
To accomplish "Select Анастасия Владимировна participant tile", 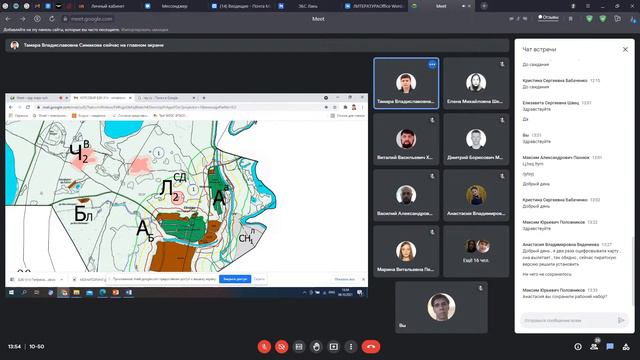I will tap(476, 195).
